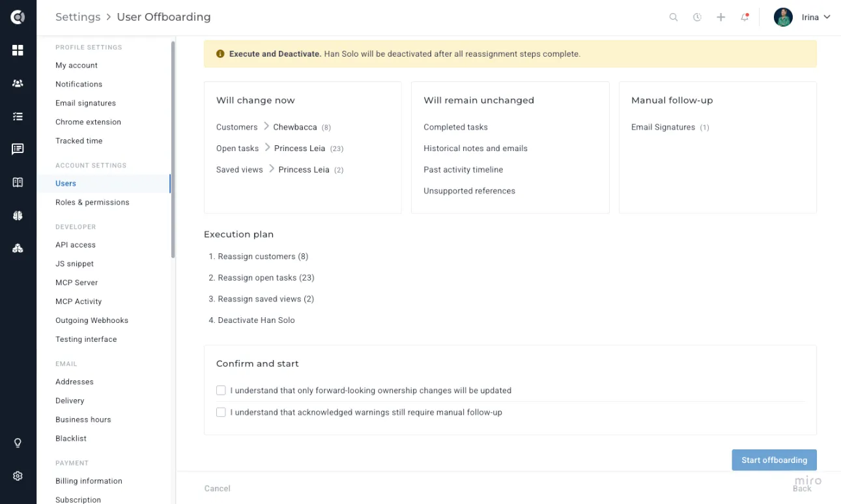Open email Addresses settings
This screenshot has height=504, width=841.
click(x=74, y=382)
